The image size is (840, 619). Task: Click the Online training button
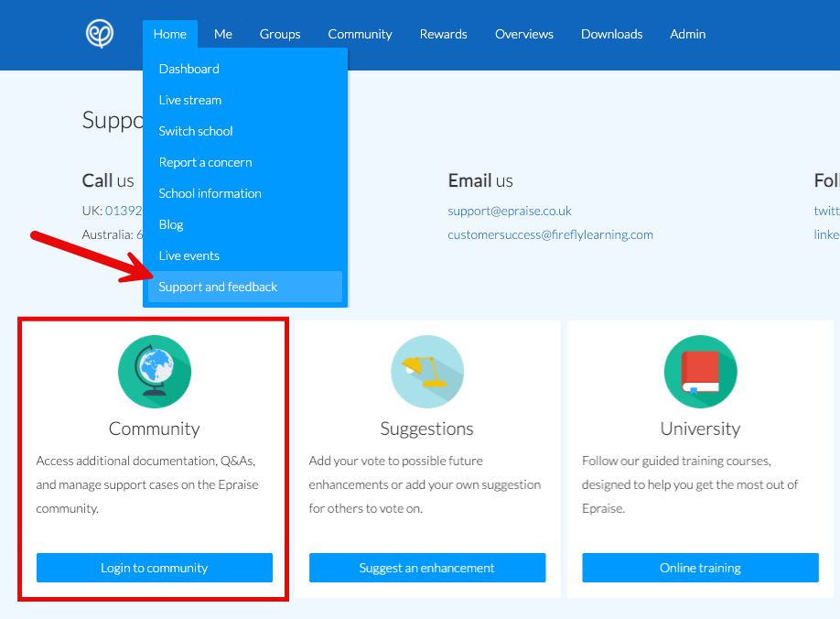click(700, 568)
